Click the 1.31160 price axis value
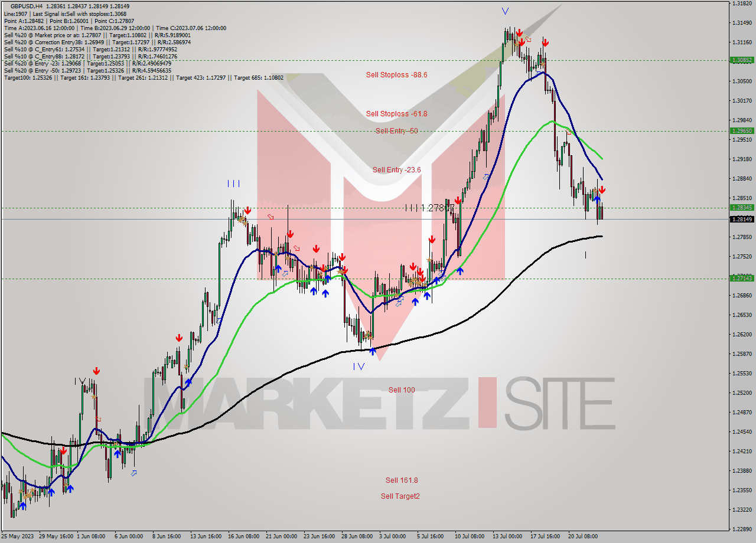Screen dimensions: 756x543 (x=741, y=42)
